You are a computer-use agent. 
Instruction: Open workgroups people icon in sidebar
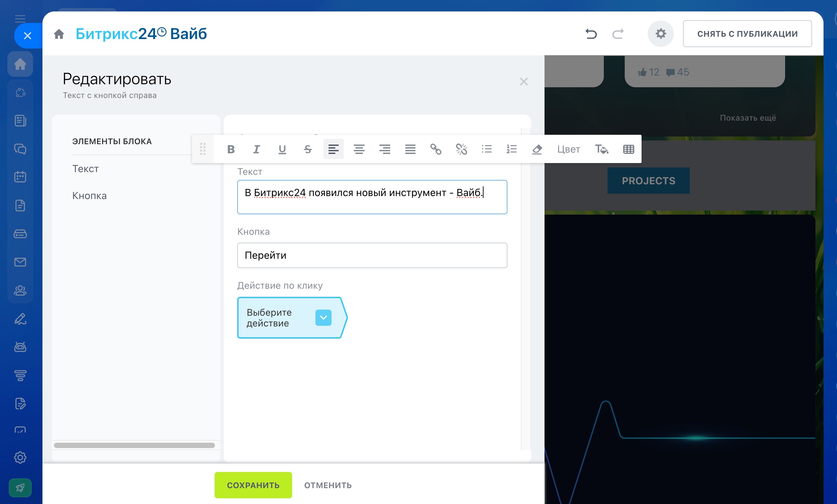[x=20, y=290]
